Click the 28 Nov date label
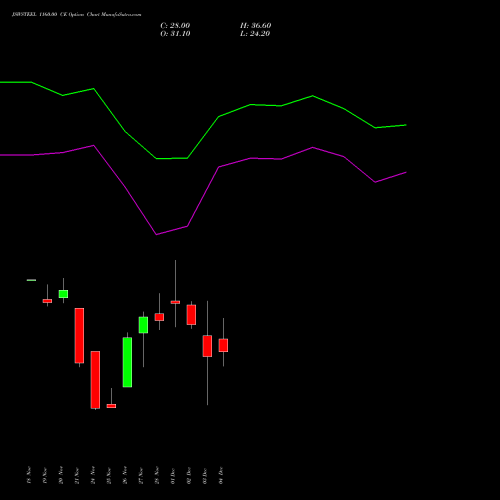 (157, 475)
